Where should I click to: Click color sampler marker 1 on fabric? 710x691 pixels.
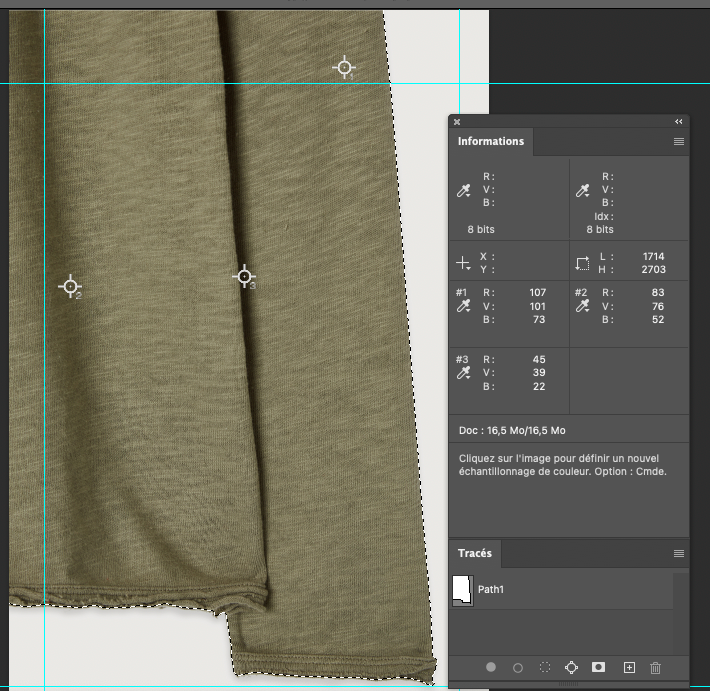tap(344, 67)
